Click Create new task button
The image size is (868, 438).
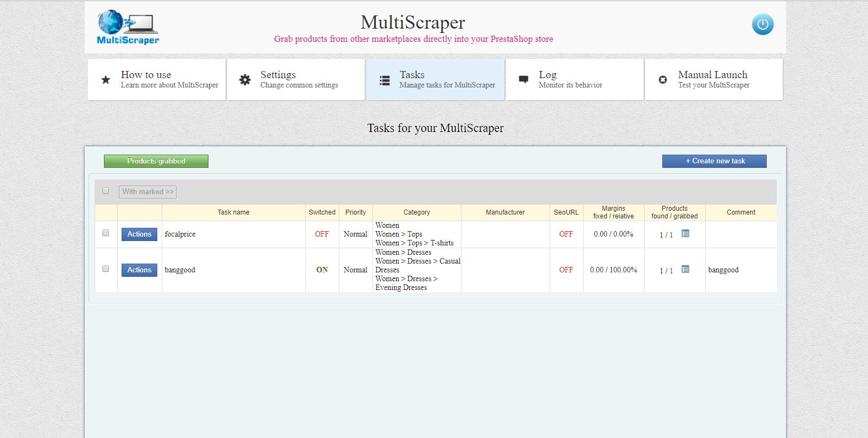tap(715, 161)
